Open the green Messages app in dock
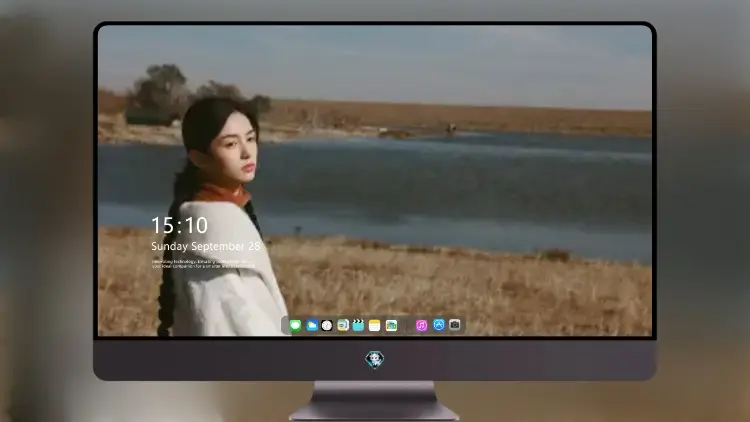The height and width of the screenshot is (422, 750). pos(296,326)
